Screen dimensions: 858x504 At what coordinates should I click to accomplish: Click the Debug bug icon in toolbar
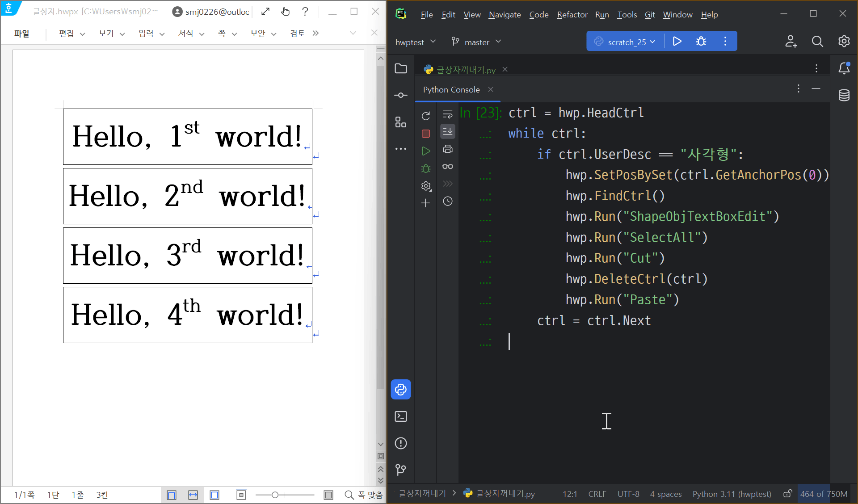click(701, 42)
